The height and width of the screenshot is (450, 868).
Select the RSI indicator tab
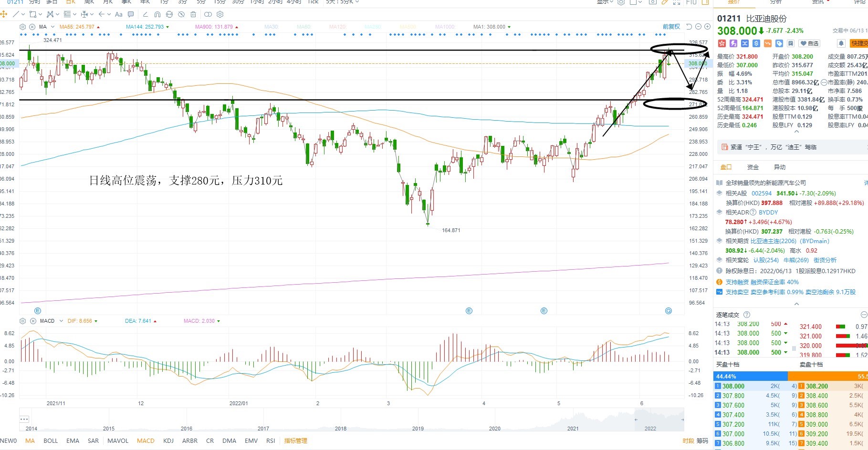[x=271, y=441]
